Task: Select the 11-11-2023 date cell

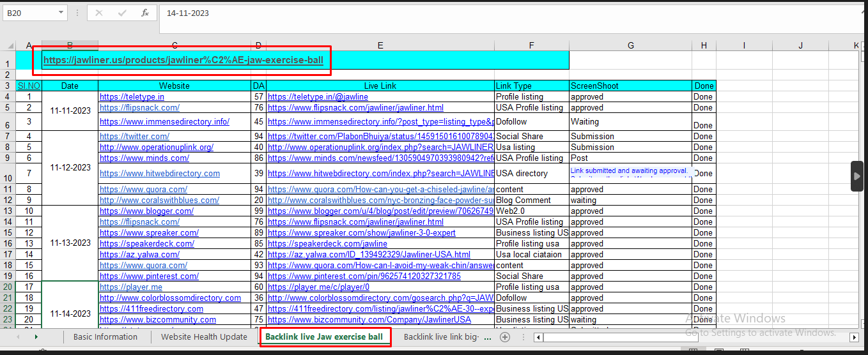Action: (70, 110)
